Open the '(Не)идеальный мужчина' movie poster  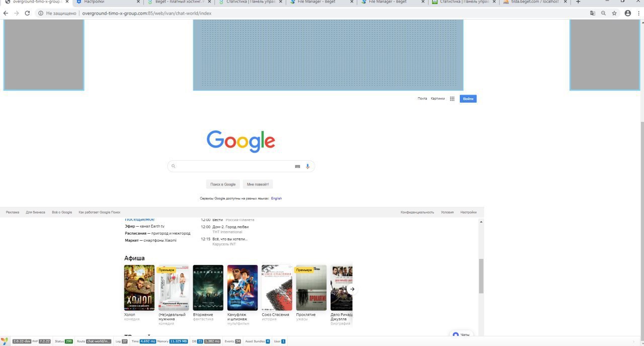pyautogui.click(x=174, y=288)
